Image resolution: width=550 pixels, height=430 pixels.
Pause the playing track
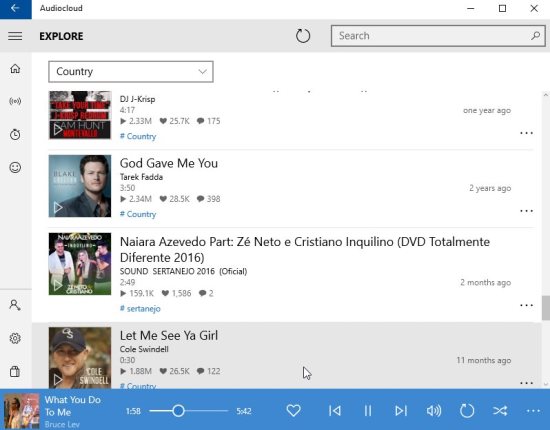pos(368,410)
